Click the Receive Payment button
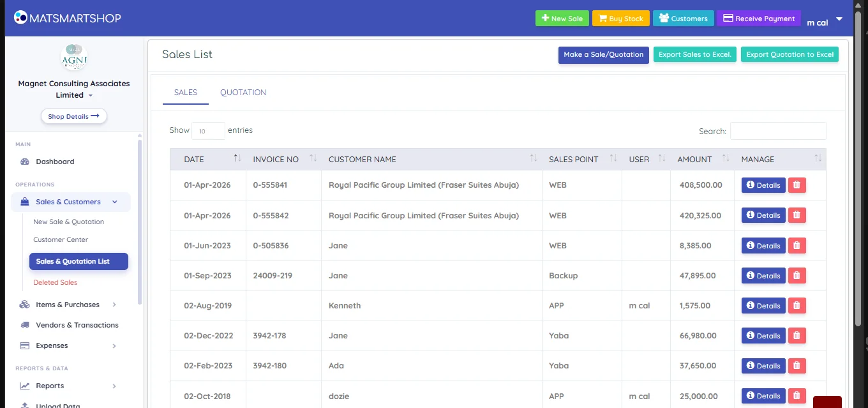 [x=759, y=19]
